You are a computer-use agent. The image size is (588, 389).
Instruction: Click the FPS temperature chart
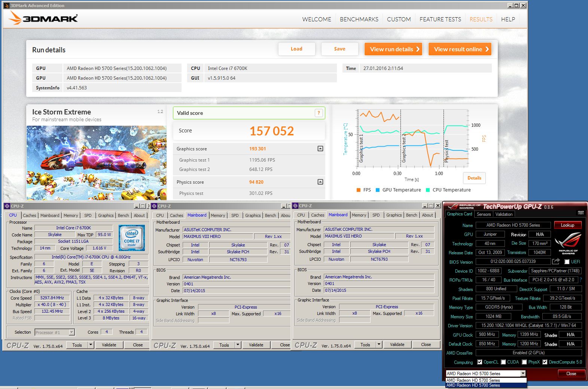click(x=412, y=138)
